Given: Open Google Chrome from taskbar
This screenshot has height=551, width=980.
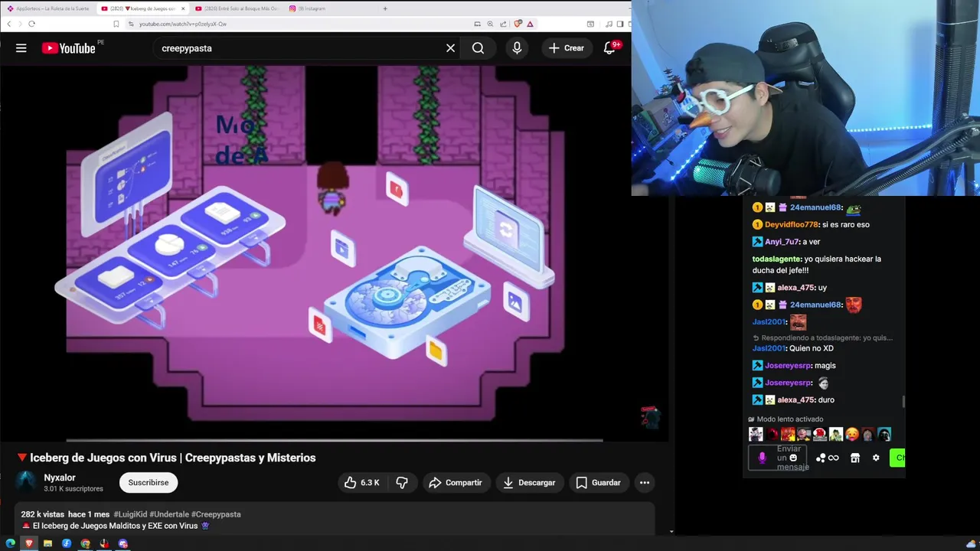Looking at the screenshot, I should coord(85,543).
